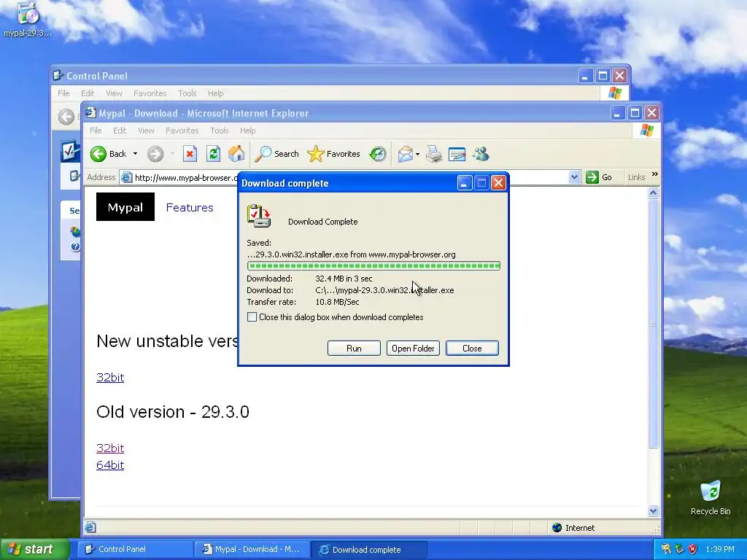Go to the Home page icon
747x560 pixels.
236,154
